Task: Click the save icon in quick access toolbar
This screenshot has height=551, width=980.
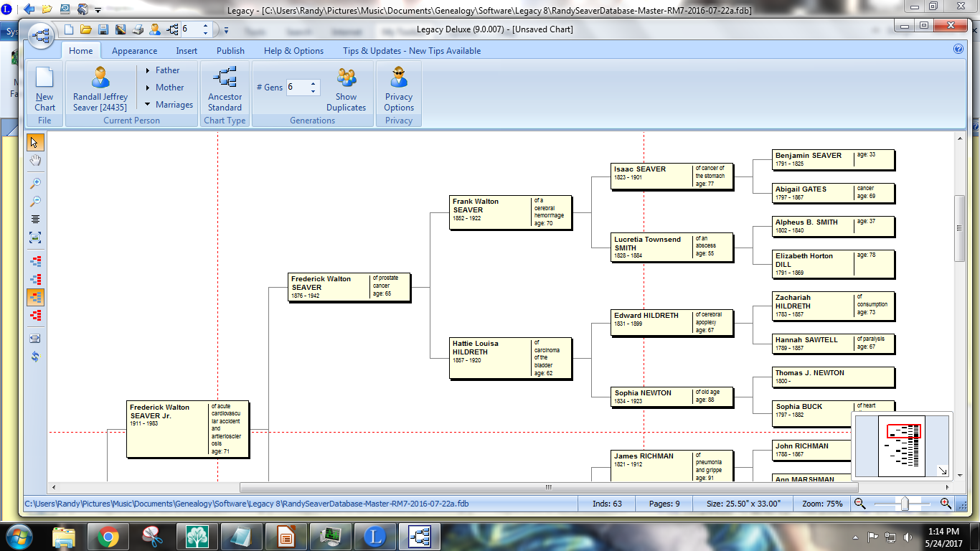Action: pyautogui.click(x=103, y=29)
